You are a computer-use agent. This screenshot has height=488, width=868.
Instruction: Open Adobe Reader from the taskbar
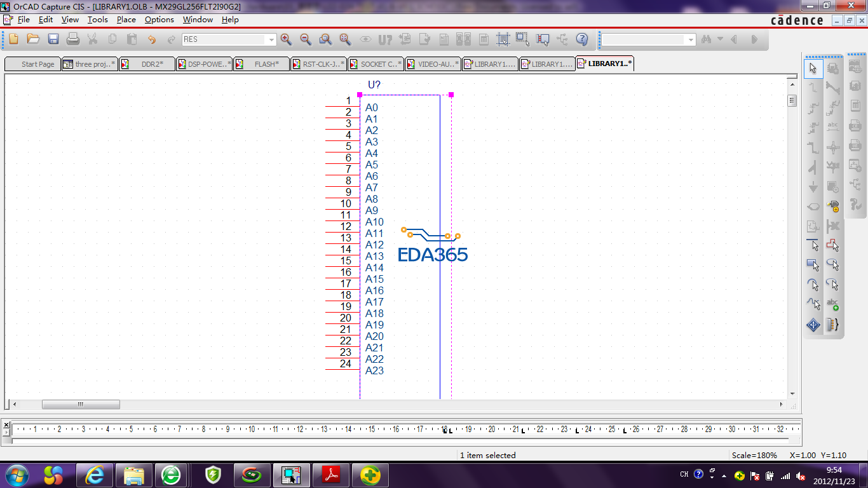(330, 475)
